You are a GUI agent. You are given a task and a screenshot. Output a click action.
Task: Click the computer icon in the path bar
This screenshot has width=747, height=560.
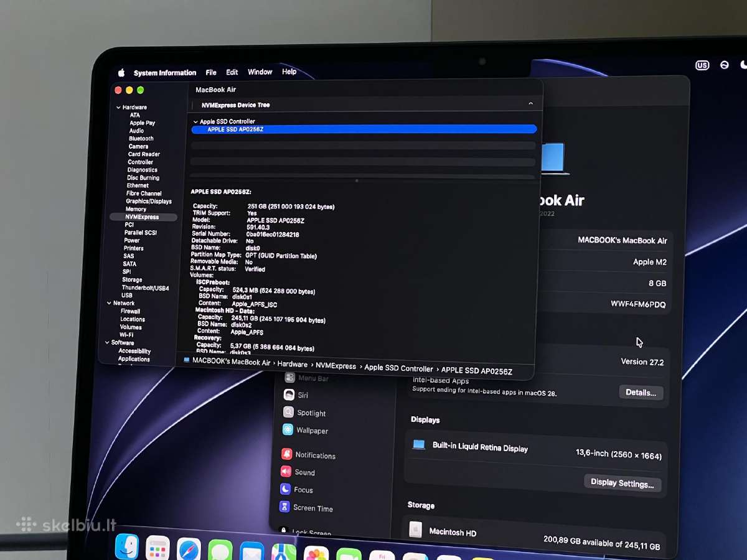point(187,360)
